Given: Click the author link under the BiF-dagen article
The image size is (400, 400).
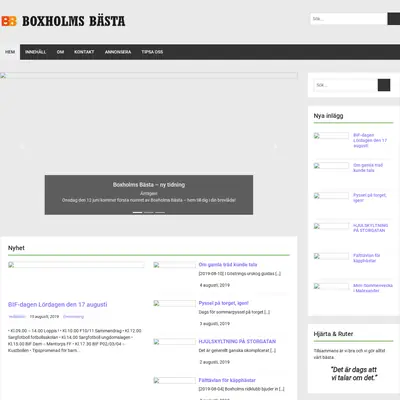Looking at the screenshot, I should [17, 317].
